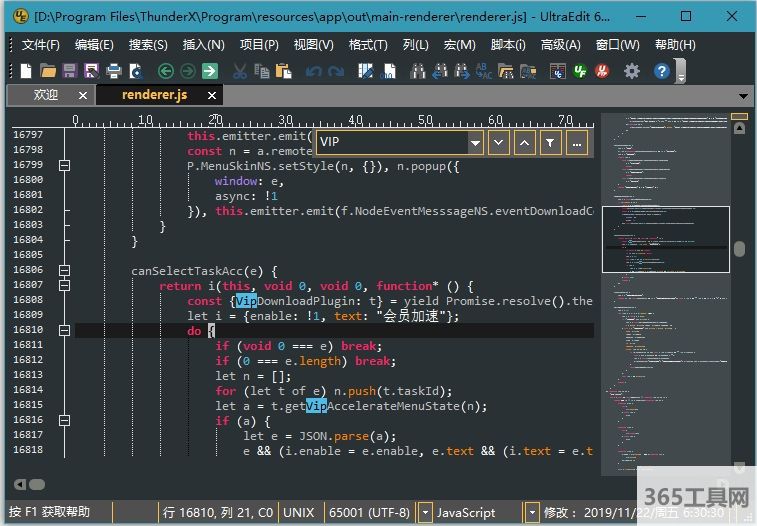Viewport: 757px width, 526px height.
Task: Click the green forward navigation arrow
Action: [x=187, y=71]
